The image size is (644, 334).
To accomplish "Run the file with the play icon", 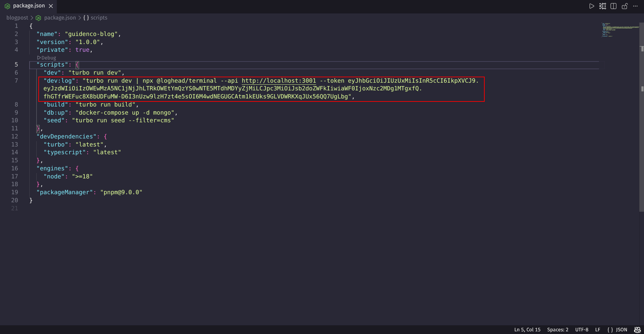I will point(592,6).
